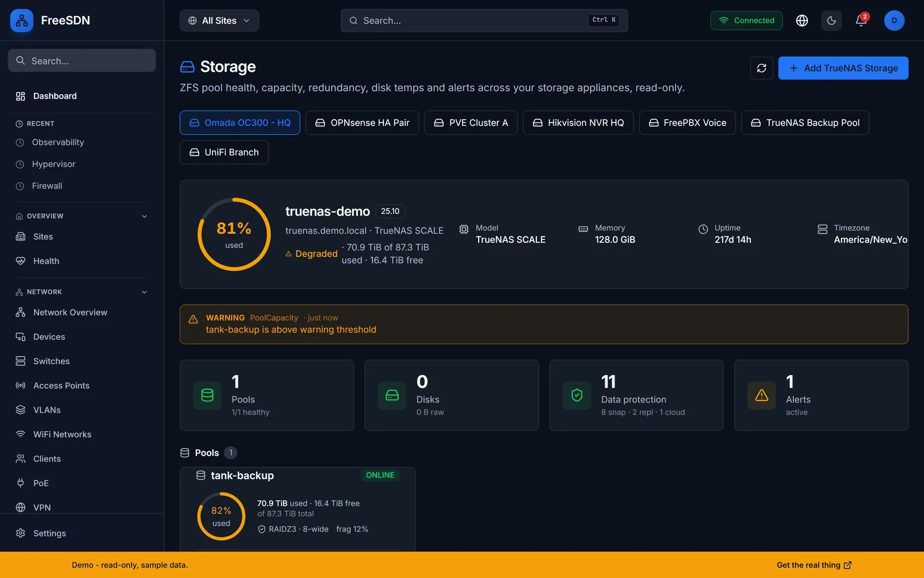The width and height of the screenshot is (924, 578).
Task: Click PoE plug icon
Action: pos(21,483)
